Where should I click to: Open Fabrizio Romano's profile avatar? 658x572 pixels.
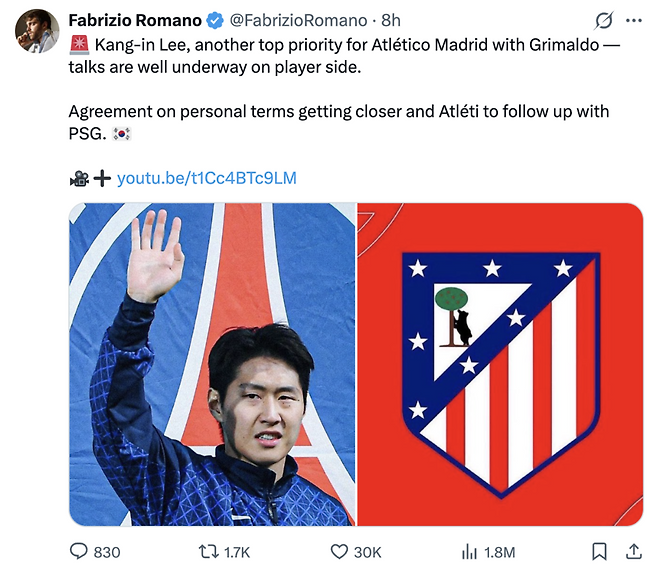[37, 31]
